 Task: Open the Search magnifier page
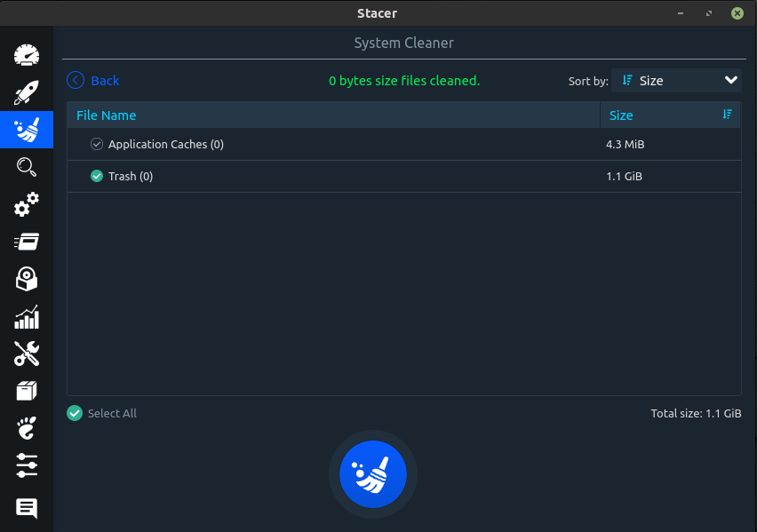(27, 167)
